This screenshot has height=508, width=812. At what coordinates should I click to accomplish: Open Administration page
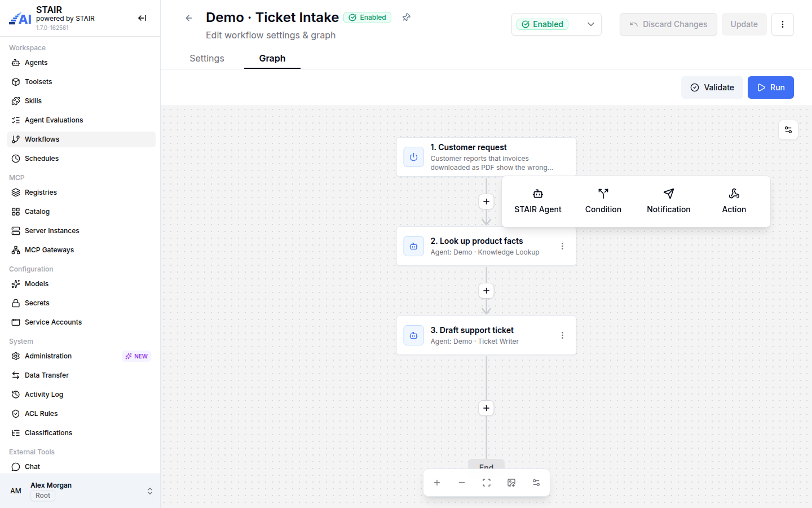point(81,356)
